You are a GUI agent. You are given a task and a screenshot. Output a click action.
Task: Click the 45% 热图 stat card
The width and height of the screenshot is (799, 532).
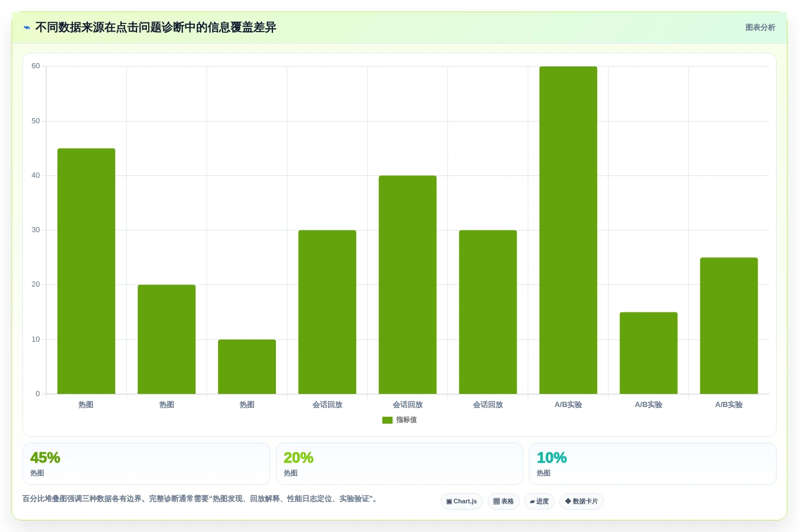(146, 464)
